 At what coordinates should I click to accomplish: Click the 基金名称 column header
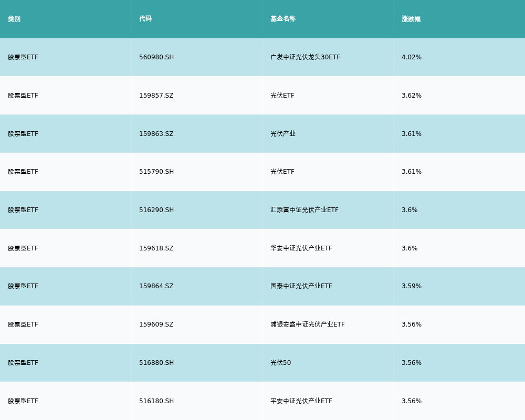coord(283,19)
